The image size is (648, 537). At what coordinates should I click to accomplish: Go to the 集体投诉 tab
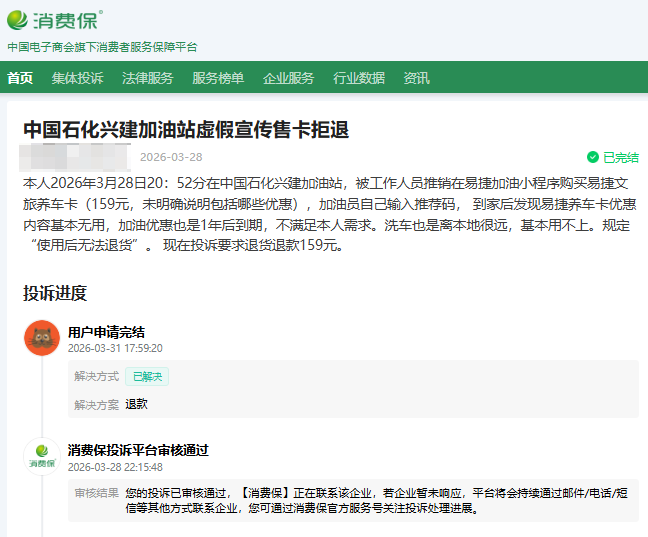click(x=77, y=78)
